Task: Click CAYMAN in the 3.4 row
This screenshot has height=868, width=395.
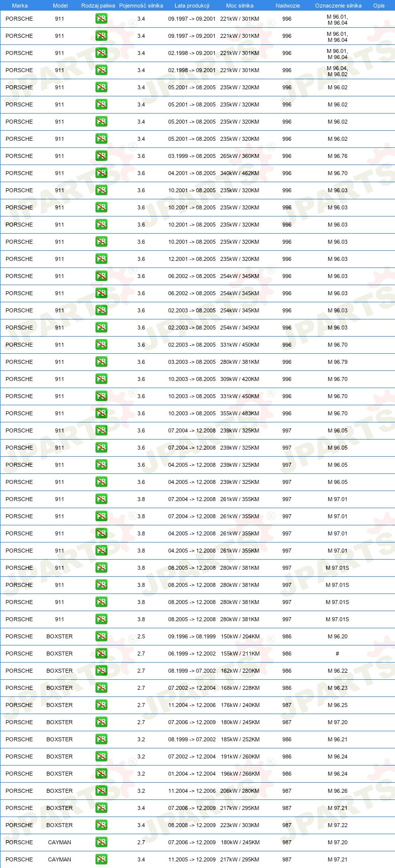Action: (x=60, y=859)
